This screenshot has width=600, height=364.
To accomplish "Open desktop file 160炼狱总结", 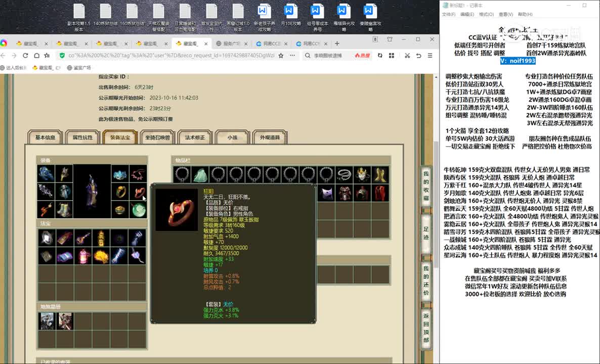I will click(x=132, y=15).
